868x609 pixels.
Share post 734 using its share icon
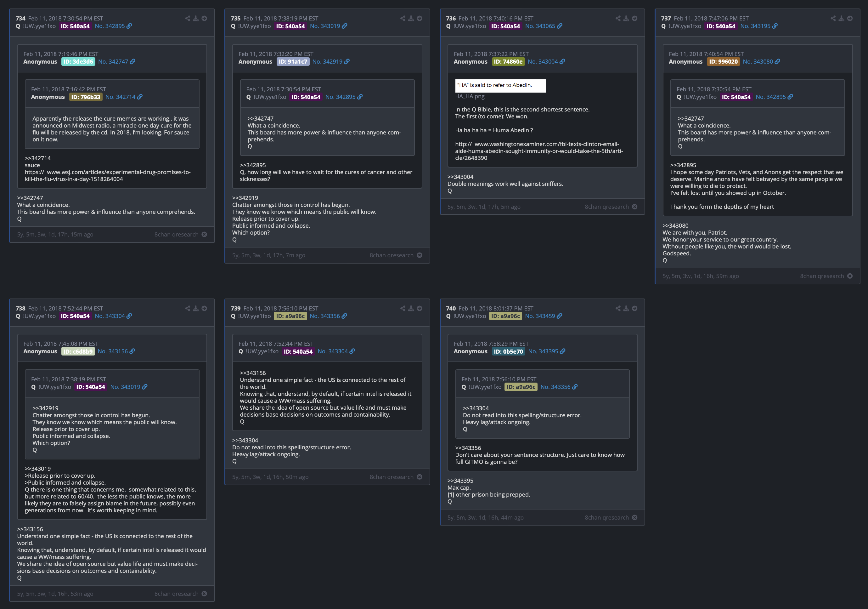[188, 18]
